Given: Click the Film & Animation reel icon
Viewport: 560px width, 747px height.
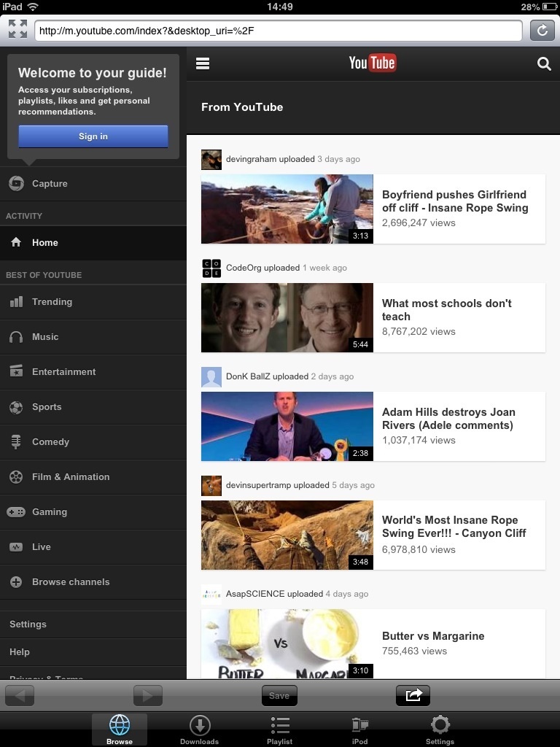Looking at the screenshot, I should 16,477.
